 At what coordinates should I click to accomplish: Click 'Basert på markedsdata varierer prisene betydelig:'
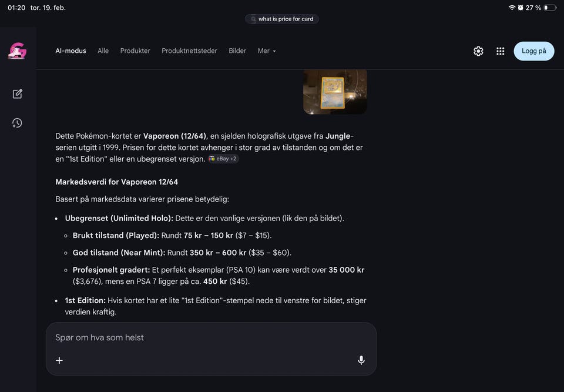pos(142,199)
